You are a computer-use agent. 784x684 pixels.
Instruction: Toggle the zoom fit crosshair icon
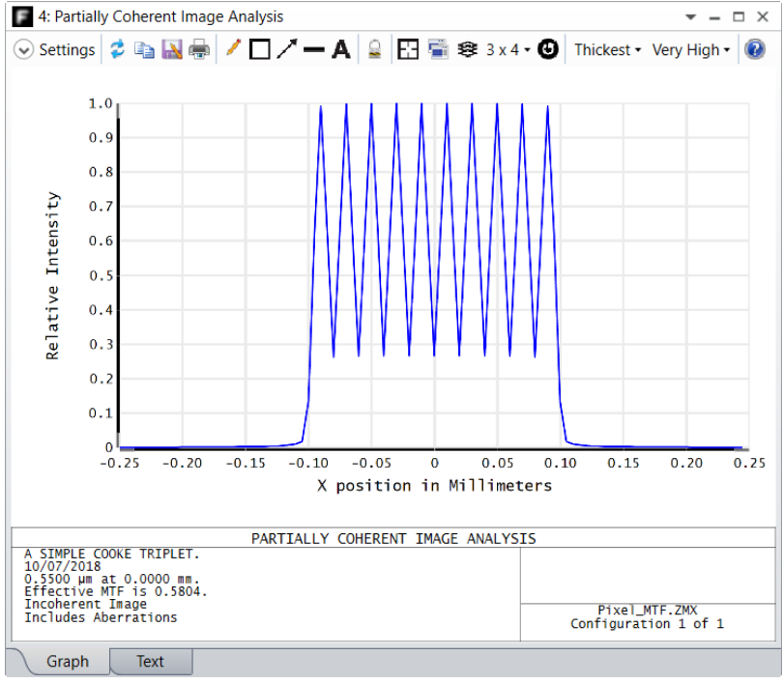tap(408, 49)
